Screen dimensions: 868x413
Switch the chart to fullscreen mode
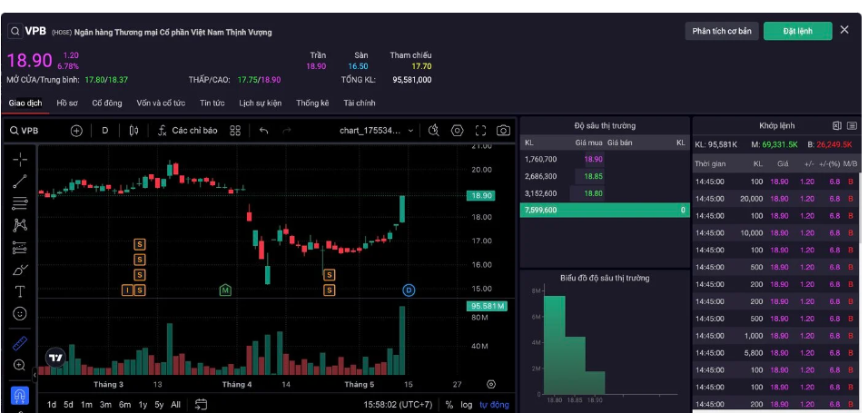[480, 131]
